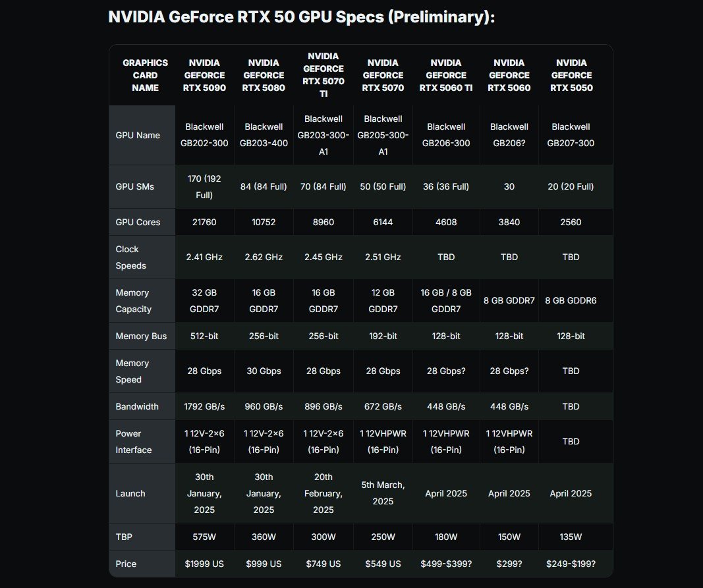Screen dimensions: 703x588
Task: Select the GeForce RTX 5050 column header
Action: tap(571, 75)
